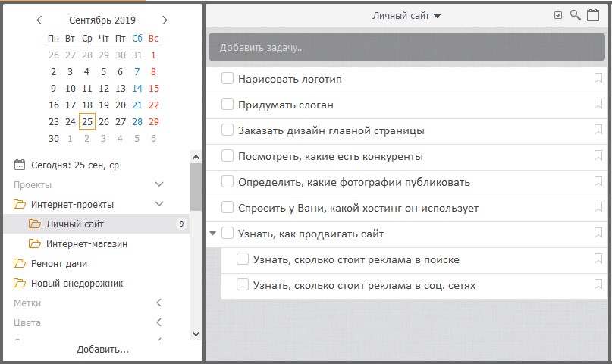Click sidebar scrollbar down arrow
612x364 pixels.
coord(196,334)
